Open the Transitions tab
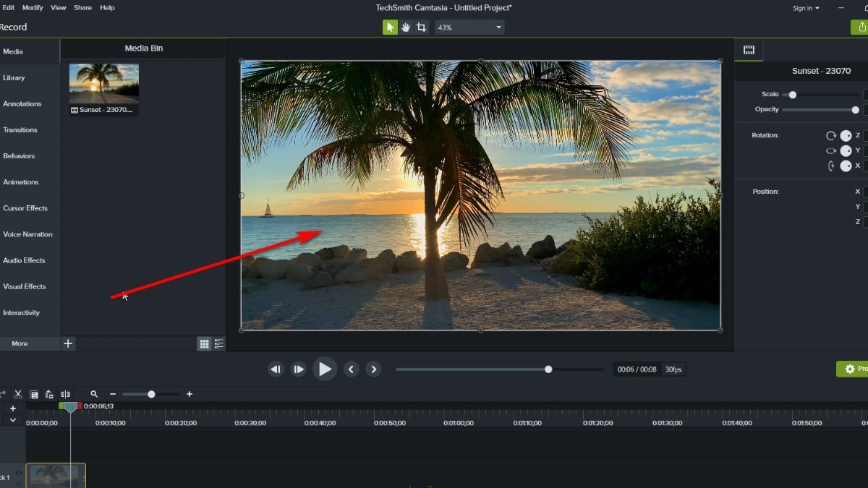This screenshot has height=488, width=868. [30, 130]
